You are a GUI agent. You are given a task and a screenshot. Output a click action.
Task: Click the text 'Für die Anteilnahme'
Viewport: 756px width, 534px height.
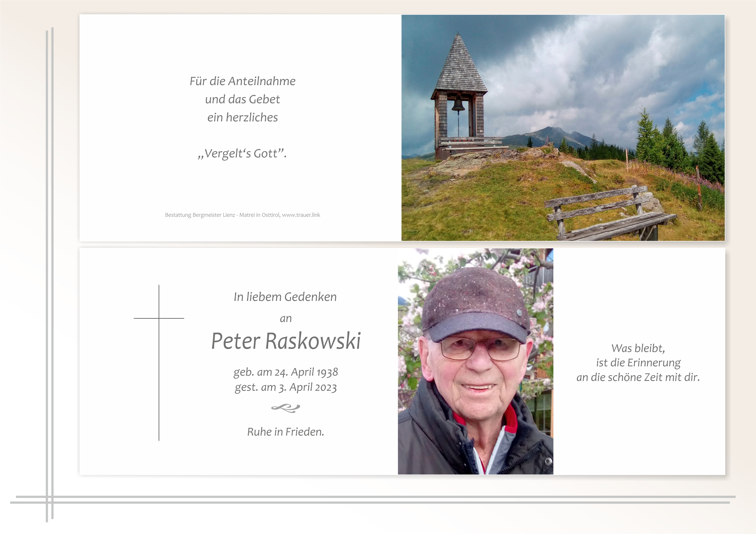(243, 81)
